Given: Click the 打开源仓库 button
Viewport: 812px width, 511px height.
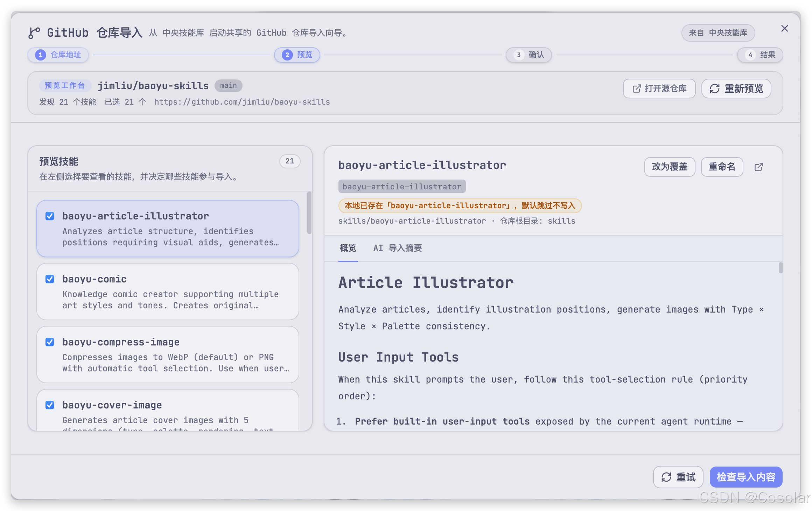Looking at the screenshot, I should pos(659,89).
